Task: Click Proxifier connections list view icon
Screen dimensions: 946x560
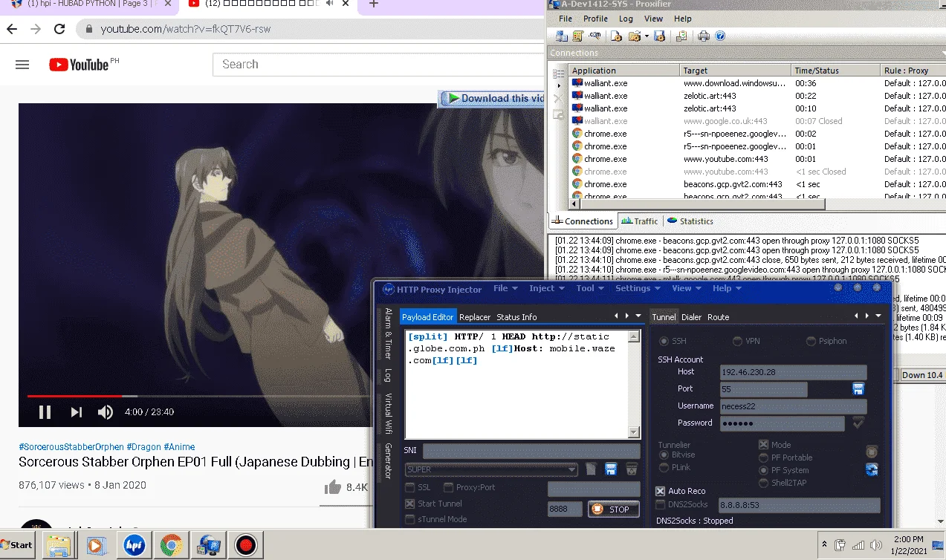Action: [559, 74]
